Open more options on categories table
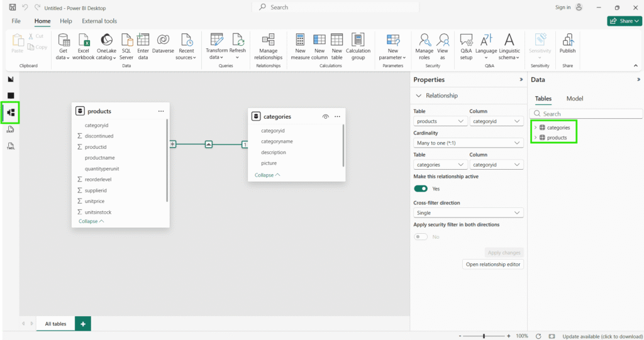The width and height of the screenshot is (644, 340). (x=337, y=117)
